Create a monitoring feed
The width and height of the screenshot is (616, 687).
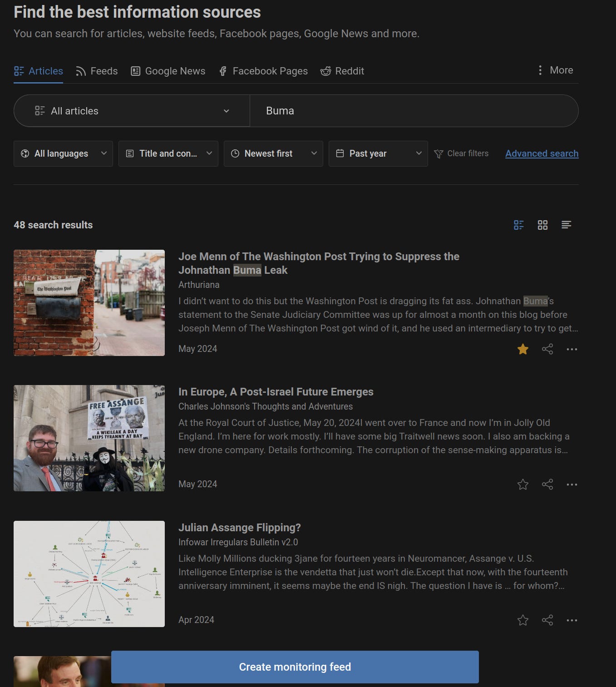pos(295,667)
